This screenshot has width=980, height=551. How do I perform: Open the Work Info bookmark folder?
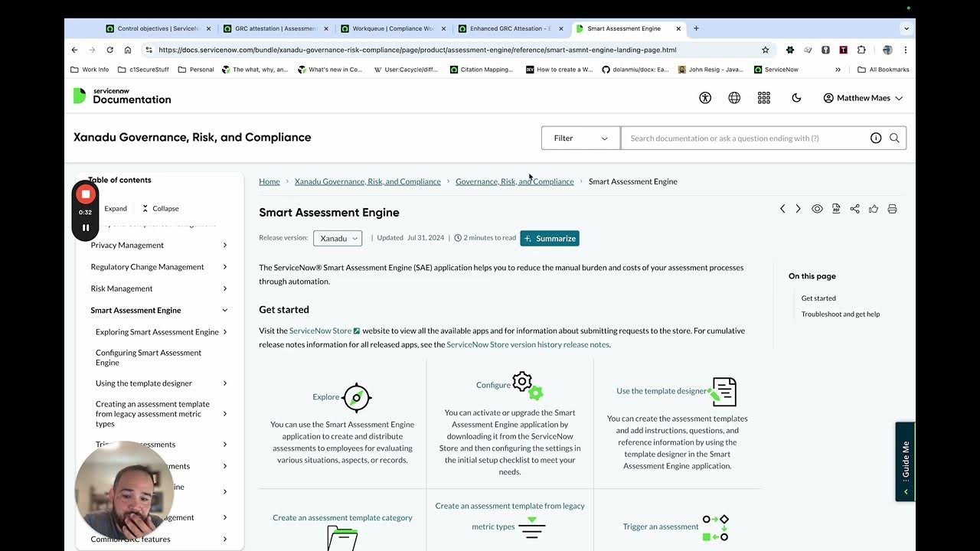(90, 70)
